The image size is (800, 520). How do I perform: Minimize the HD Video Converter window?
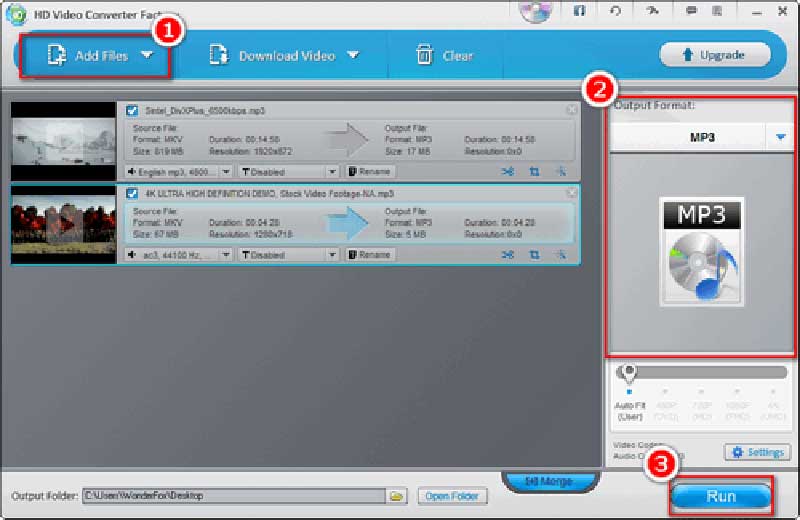pos(757,12)
